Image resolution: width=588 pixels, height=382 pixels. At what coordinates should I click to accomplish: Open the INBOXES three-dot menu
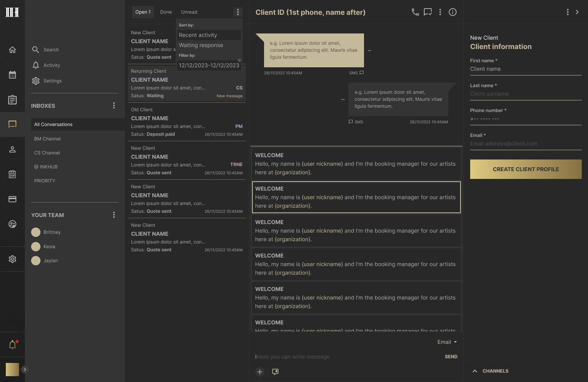(x=114, y=105)
